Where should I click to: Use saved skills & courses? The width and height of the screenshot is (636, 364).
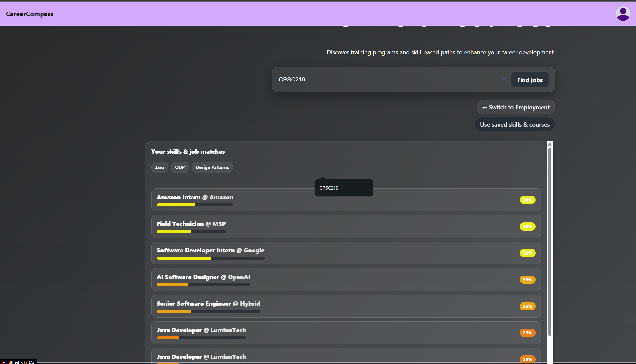(x=514, y=124)
